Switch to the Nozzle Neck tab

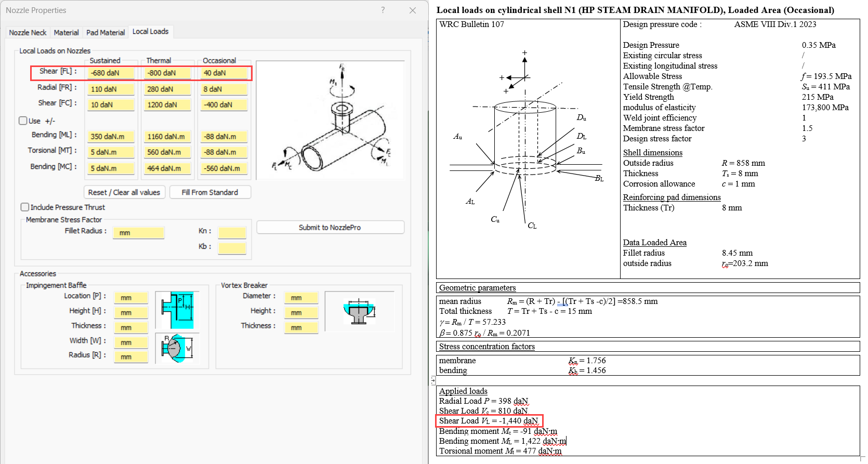28,32
